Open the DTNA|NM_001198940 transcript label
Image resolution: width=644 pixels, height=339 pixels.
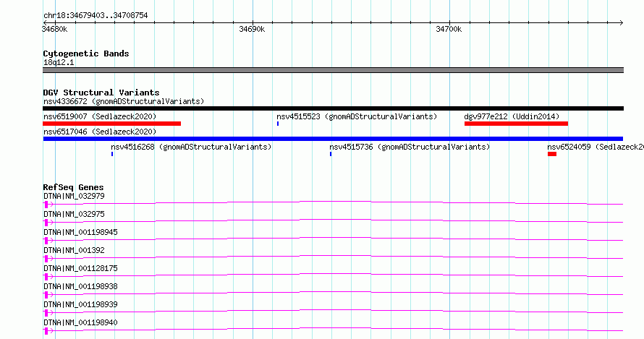[80, 322]
